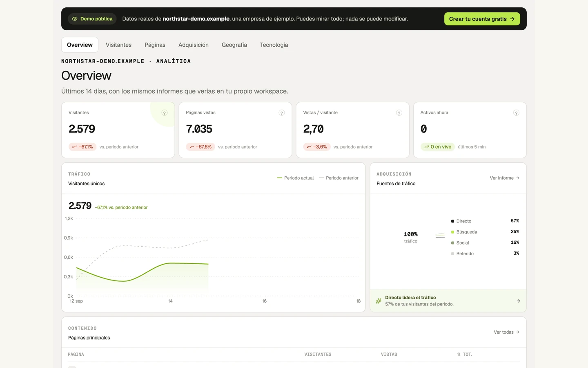Switch to the Overview tab
588x368 pixels.
point(80,45)
